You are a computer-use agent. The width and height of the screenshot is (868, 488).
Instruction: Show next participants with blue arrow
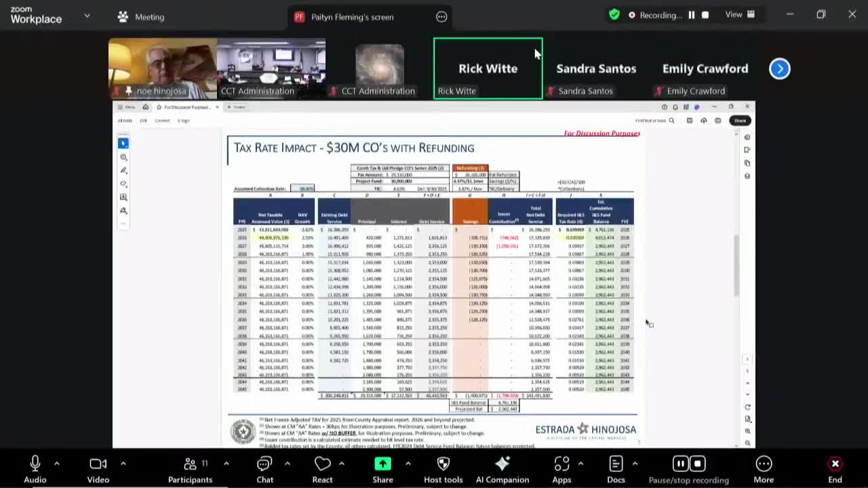(780, 68)
